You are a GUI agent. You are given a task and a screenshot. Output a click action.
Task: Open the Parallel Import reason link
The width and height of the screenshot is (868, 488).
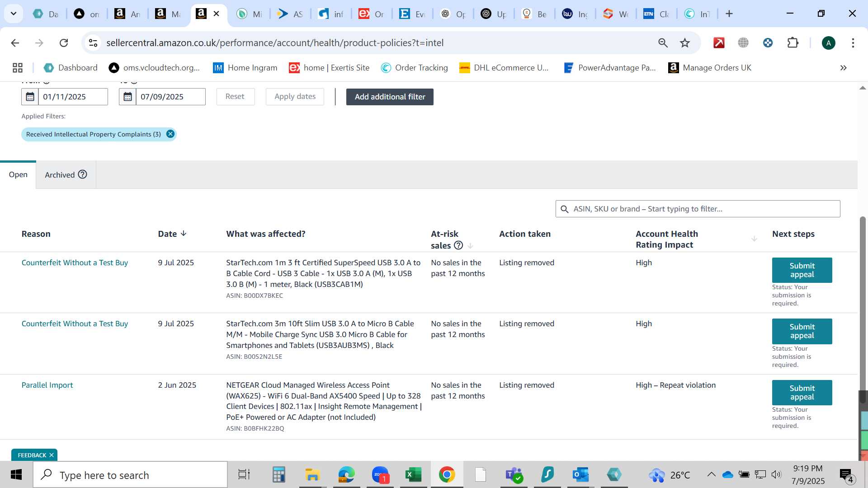coord(47,385)
